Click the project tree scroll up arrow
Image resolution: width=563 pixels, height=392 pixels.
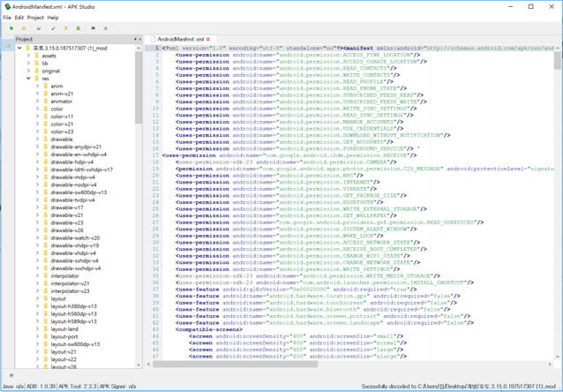tap(139, 48)
